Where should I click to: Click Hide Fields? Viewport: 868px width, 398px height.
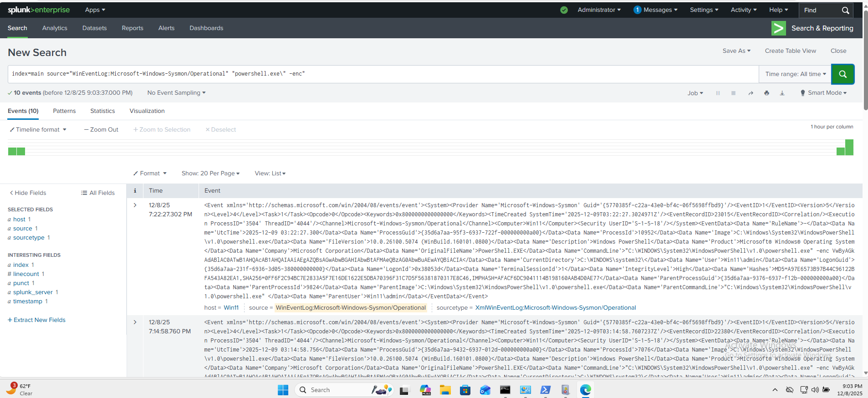click(x=28, y=193)
